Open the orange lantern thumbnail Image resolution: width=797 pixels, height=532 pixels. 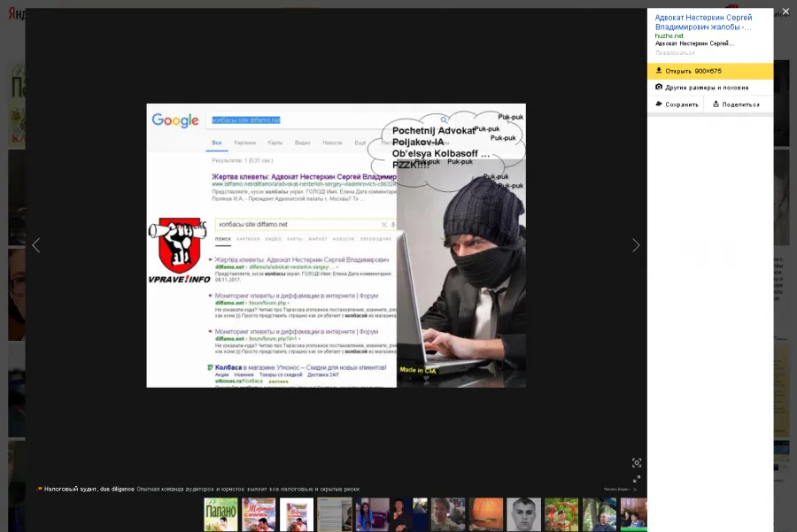click(x=486, y=514)
